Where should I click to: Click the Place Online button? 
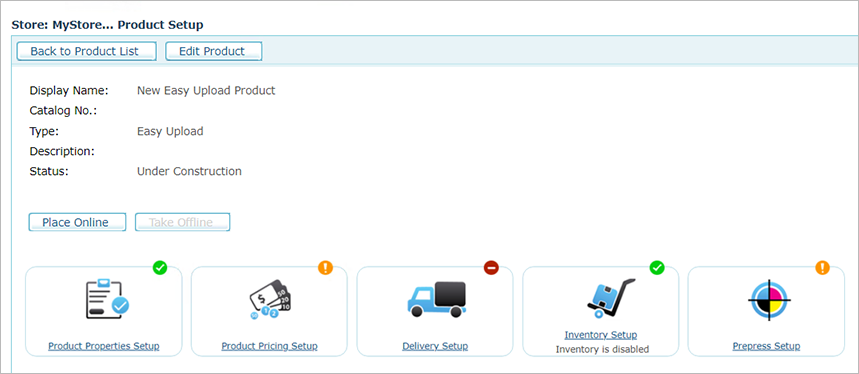[77, 222]
